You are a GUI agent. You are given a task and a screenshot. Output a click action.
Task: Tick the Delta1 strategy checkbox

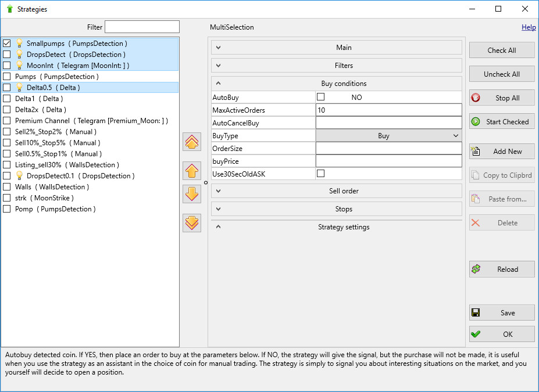7,99
